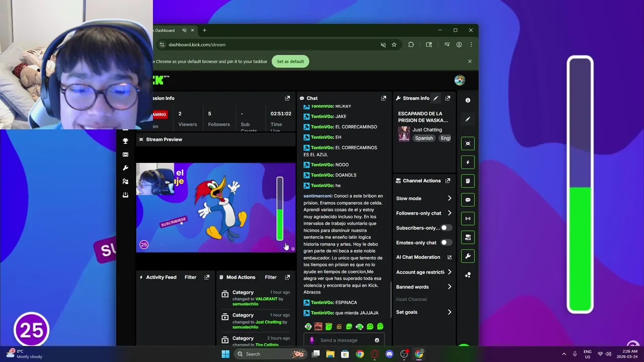Image resolution: width=644 pixels, height=362 pixels.
Task: Click the Stream Preview video thumbnail
Action: click(x=216, y=207)
